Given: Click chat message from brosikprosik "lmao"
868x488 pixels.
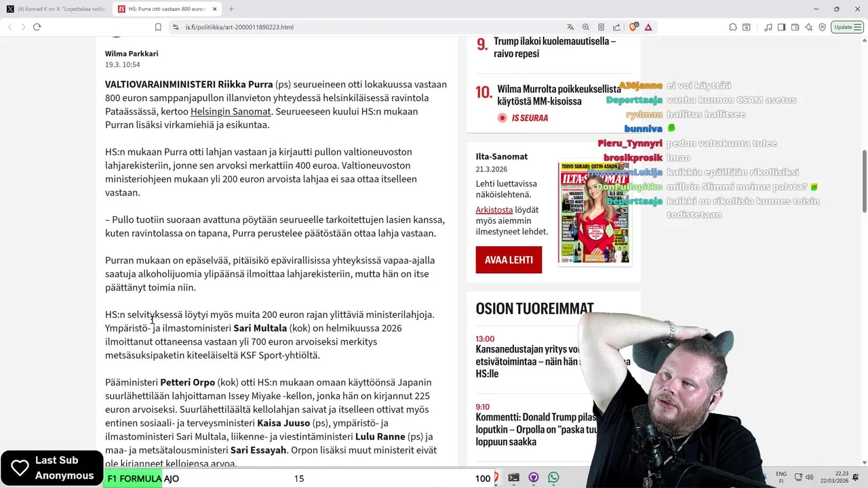Looking at the screenshot, I should click(677, 157).
